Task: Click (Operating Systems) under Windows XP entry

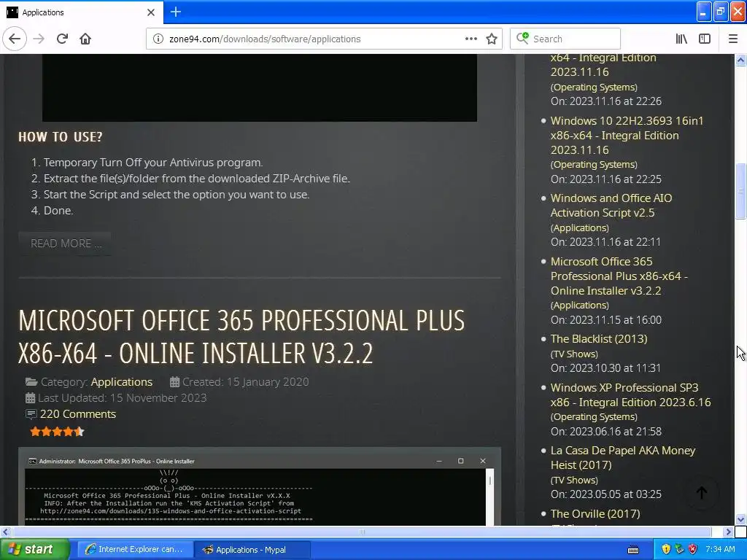Action: 594,416
